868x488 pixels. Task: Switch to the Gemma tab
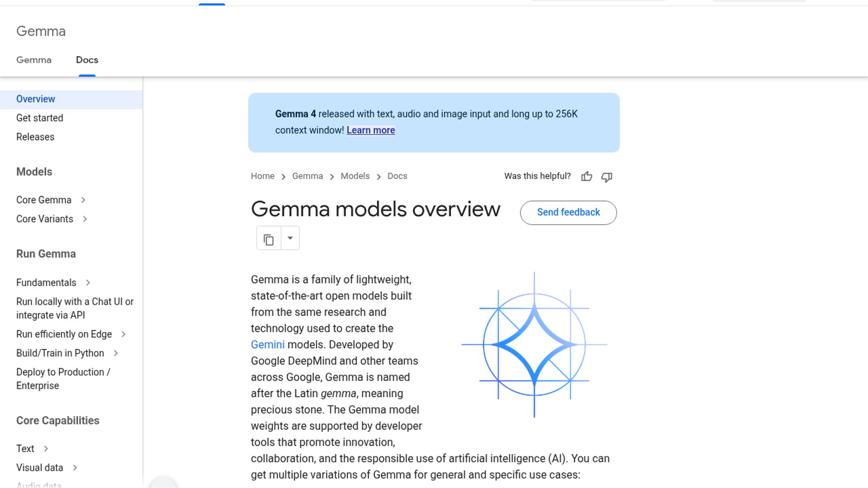[x=33, y=60]
